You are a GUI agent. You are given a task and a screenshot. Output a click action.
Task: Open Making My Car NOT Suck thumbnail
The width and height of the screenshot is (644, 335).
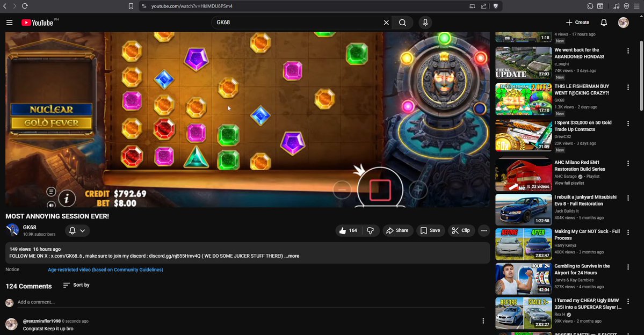click(x=524, y=244)
